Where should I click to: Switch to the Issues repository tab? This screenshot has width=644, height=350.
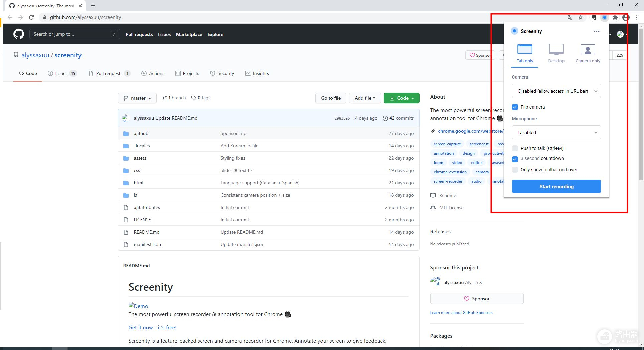tap(62, 73)
